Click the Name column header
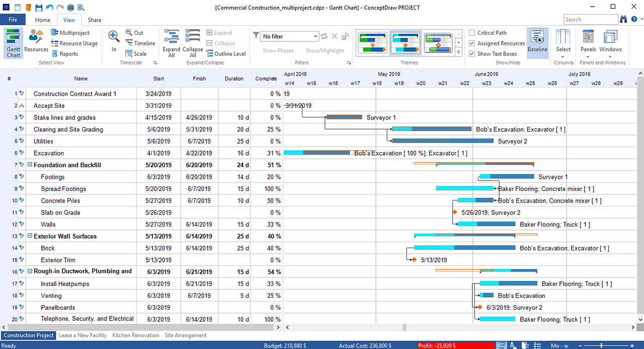The height and width of the screenshot is (349, 644). pos(81,79)
